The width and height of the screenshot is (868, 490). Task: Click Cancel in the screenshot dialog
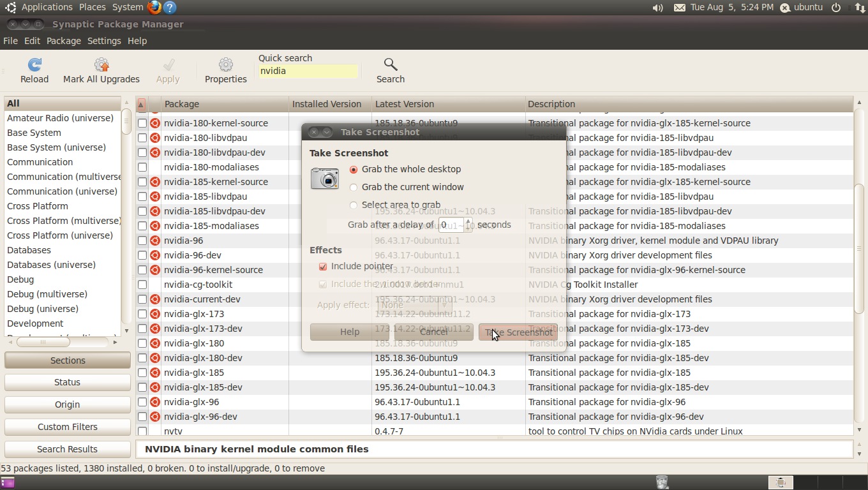pos(434,332)
